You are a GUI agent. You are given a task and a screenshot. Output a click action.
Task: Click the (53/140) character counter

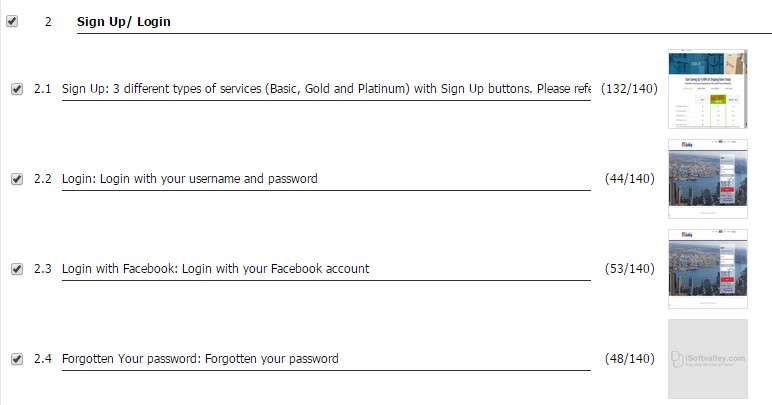pyautogui.click(x=630, y=269)
